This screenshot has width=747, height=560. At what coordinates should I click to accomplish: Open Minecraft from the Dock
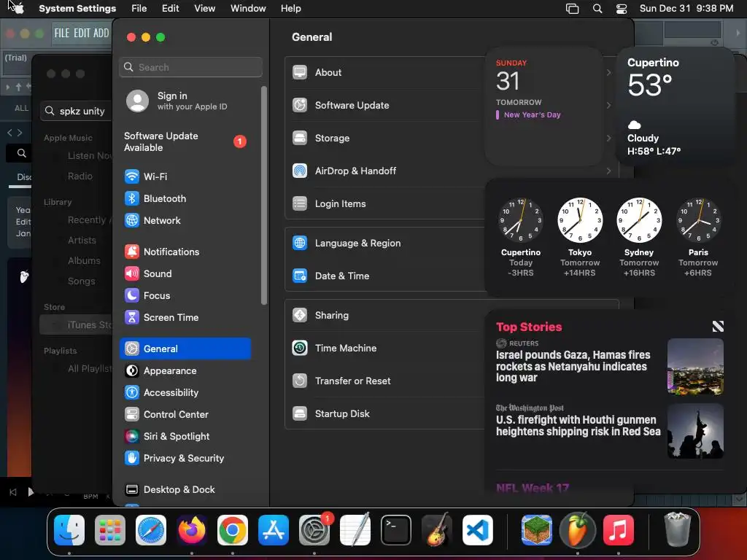click(x=537, y=530)
